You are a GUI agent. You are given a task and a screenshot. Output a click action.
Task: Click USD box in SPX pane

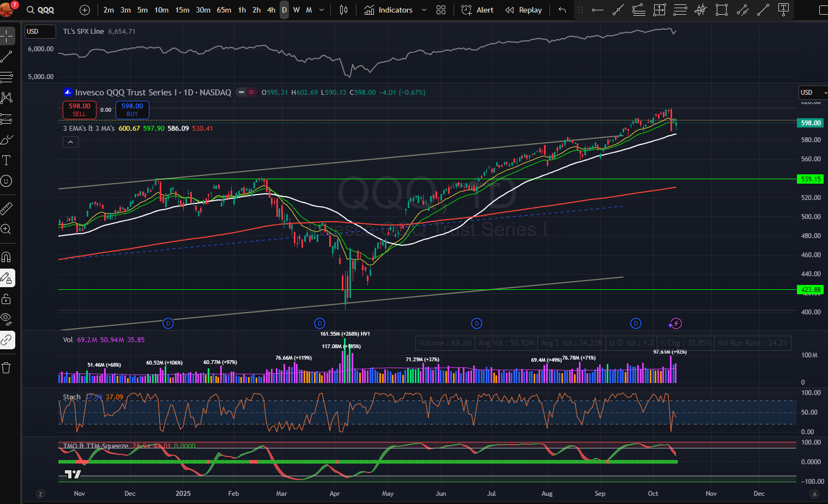click(40, 32)
